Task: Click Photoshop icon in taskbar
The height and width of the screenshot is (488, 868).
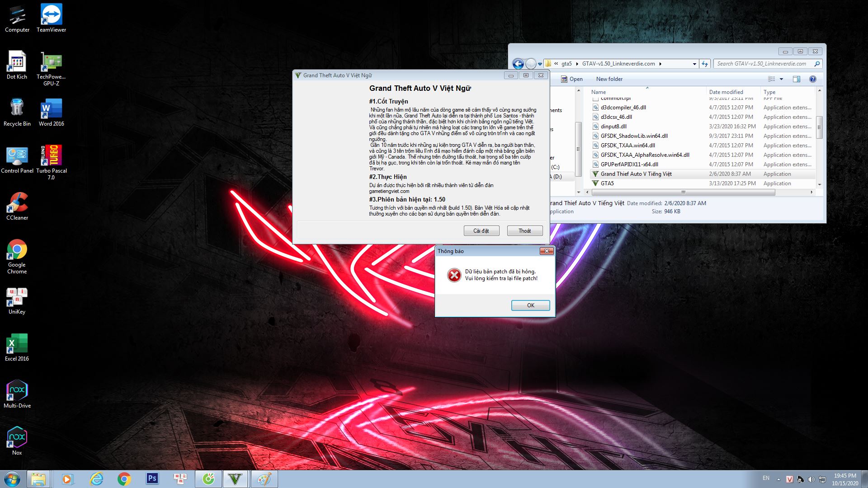Action: [152, 479]
